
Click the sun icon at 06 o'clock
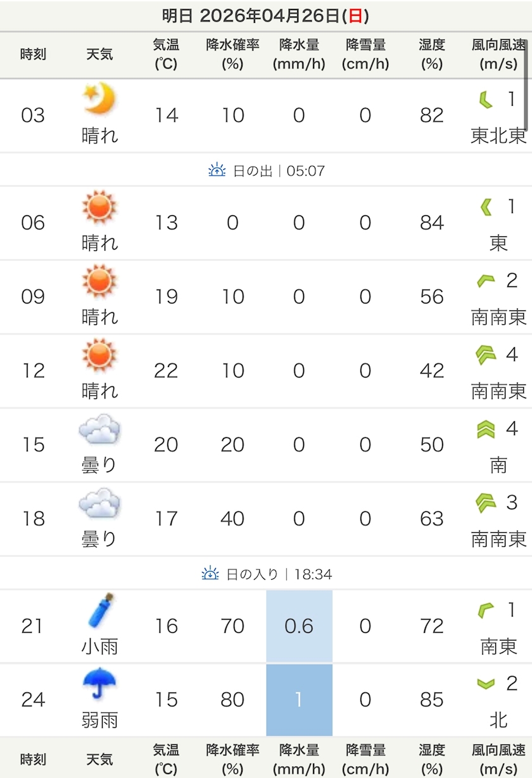click(x=100, y=208)
